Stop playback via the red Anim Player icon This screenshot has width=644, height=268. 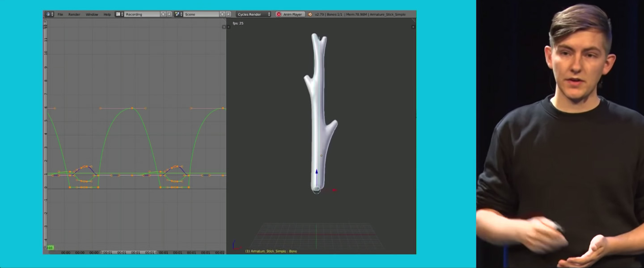click(279, 14)
